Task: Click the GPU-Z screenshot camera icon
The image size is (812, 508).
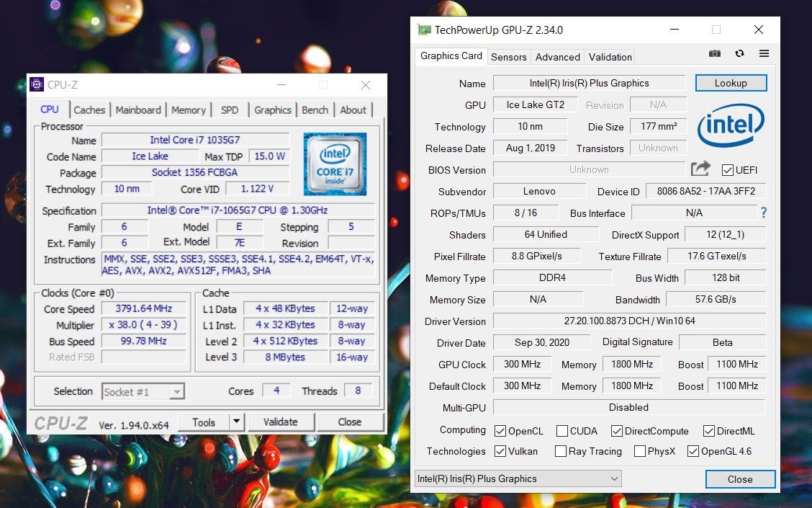Action: click(715, 53)
